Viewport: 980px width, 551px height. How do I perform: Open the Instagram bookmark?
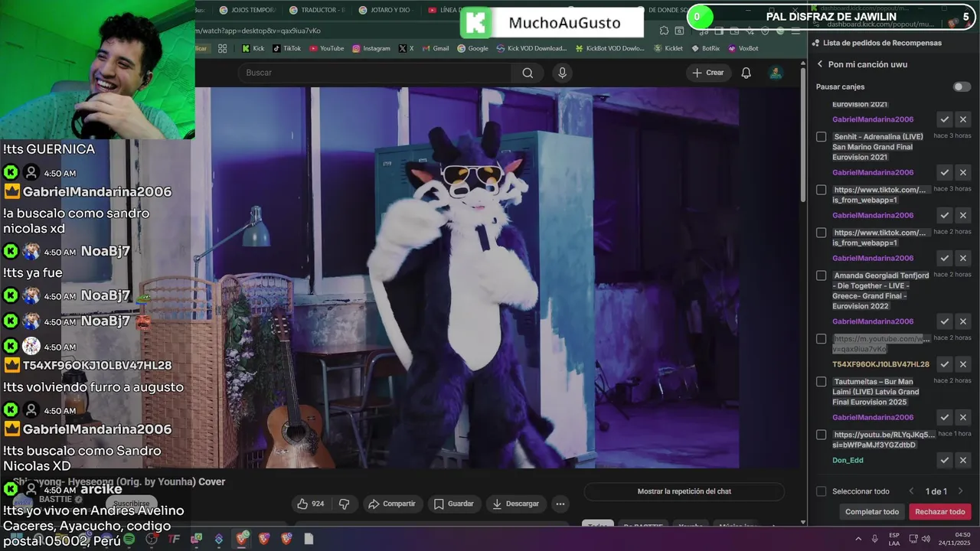click(371, 48)
